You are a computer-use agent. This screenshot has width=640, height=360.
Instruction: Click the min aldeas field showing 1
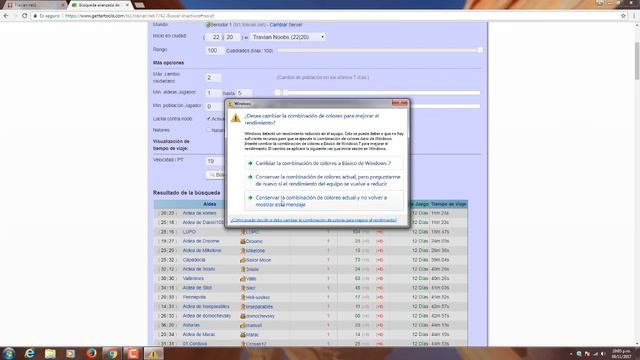click(x=213, y=93)
